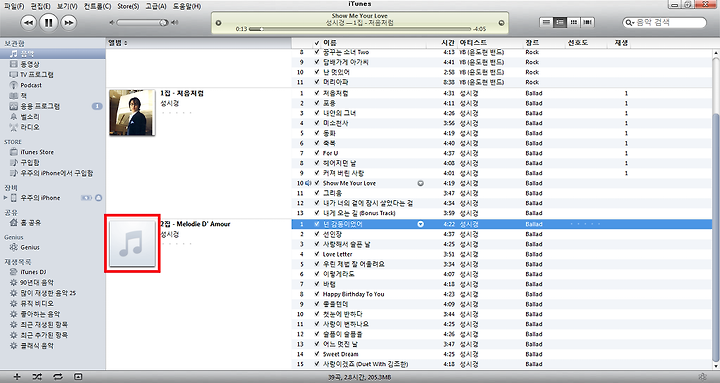Open the 컨트롤(C) menu
This screenshot has width=720, height=383.
click(x=97, y=6)
